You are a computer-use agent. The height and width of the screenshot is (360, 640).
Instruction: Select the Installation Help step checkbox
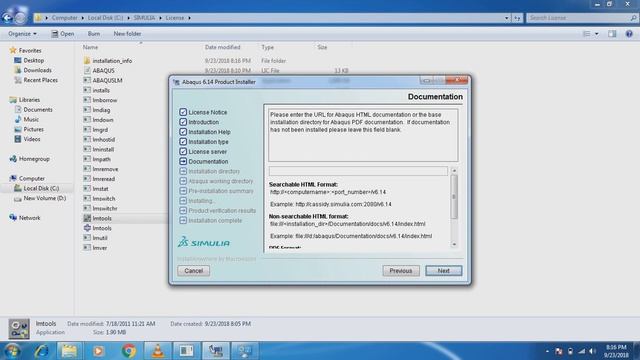(183, 131)
